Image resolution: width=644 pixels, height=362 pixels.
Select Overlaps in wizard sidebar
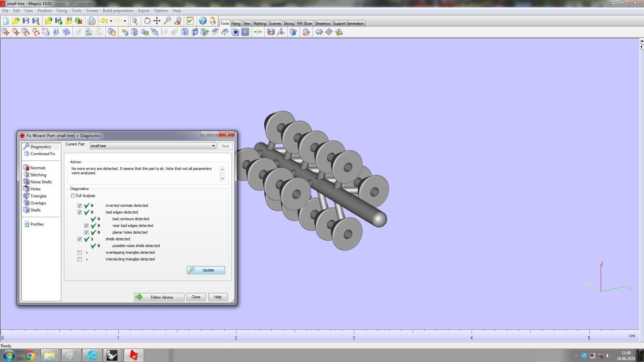click(x=35, y=203)
